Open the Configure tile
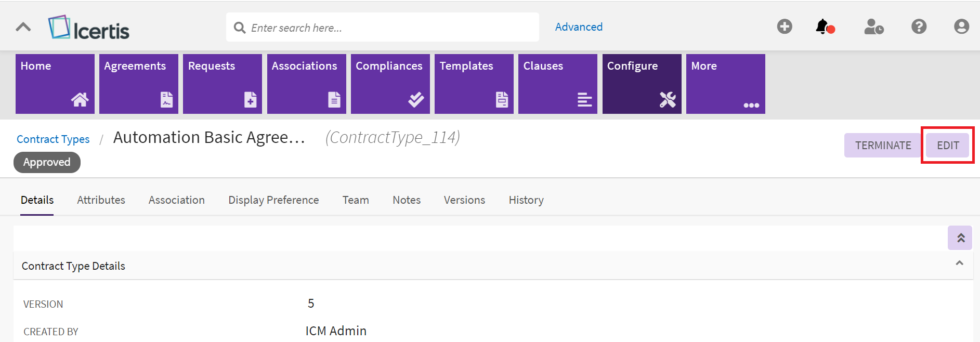Viewport: 980px width, 342px height. coord(642,84)
